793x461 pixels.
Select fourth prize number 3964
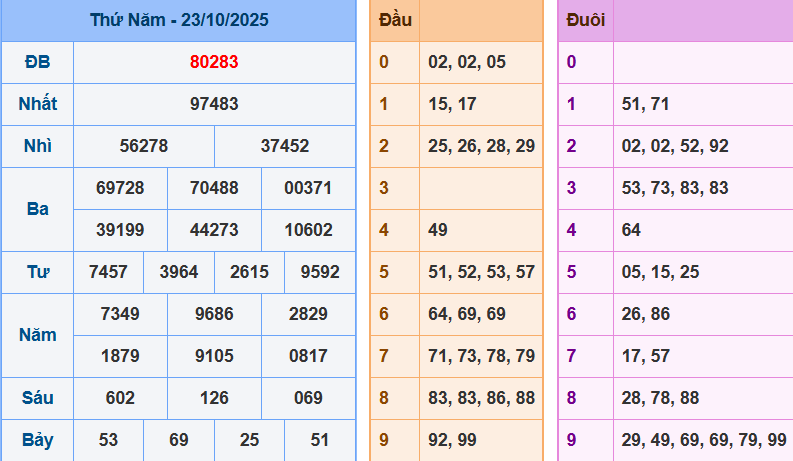179,272
